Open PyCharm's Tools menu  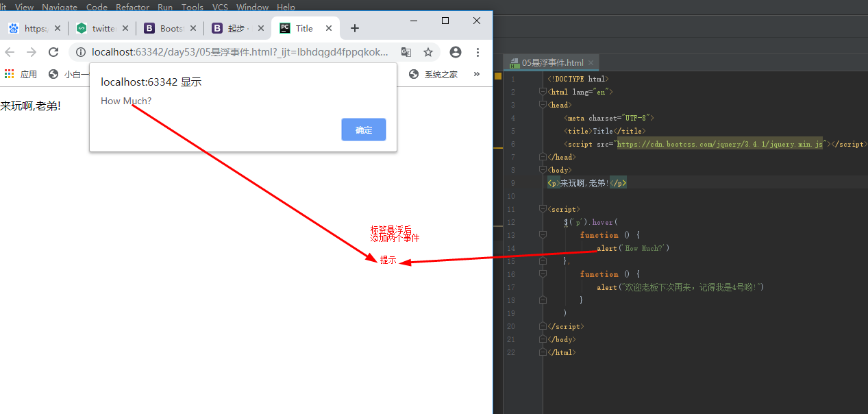[x=193, y=7]
